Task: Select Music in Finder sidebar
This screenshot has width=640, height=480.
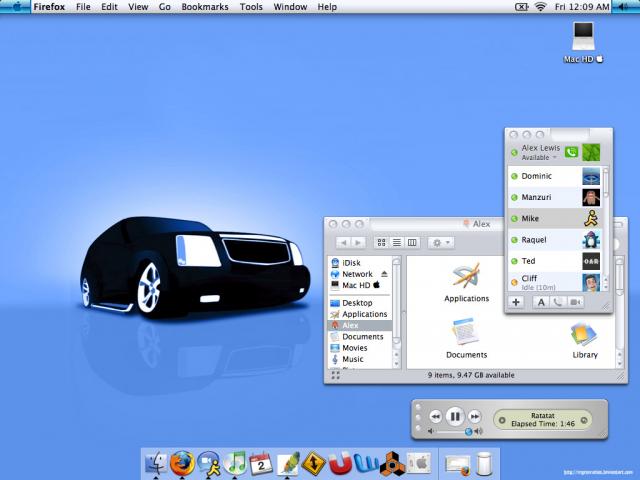Action: 359,359
